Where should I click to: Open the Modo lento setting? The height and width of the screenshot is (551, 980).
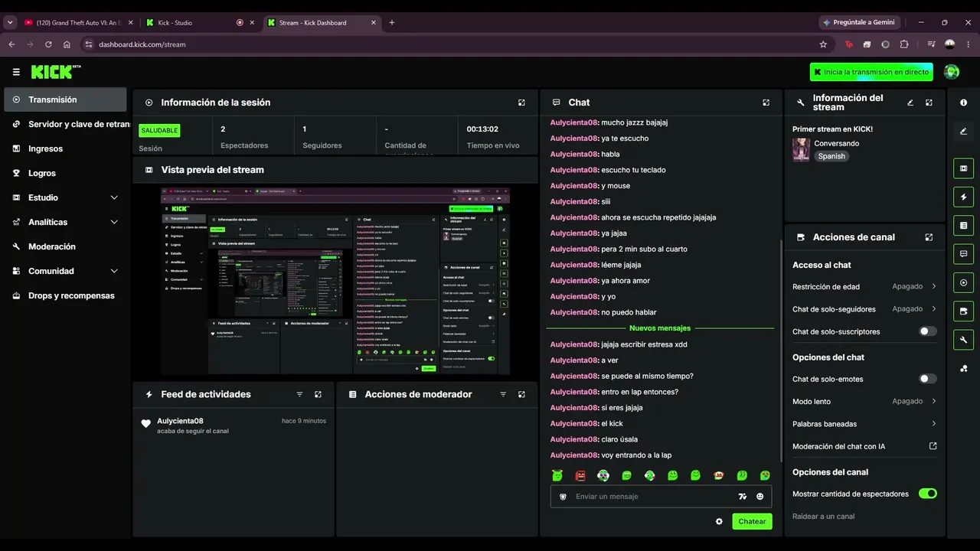864,401
